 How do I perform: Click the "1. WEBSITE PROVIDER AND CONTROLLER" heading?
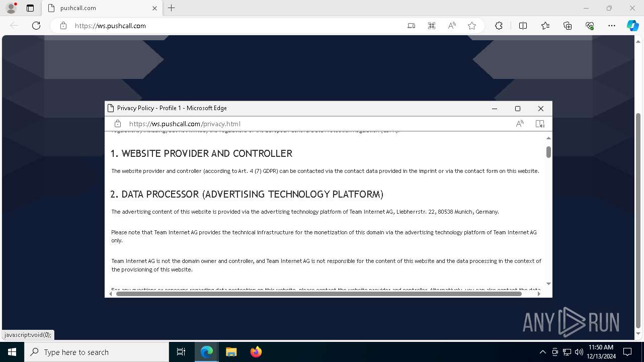(201, 153)
